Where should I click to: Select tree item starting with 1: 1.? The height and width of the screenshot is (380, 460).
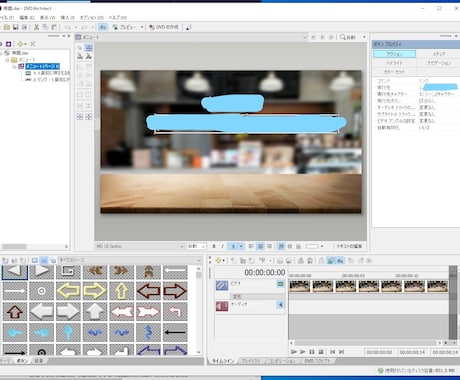(x=51, y=73)
